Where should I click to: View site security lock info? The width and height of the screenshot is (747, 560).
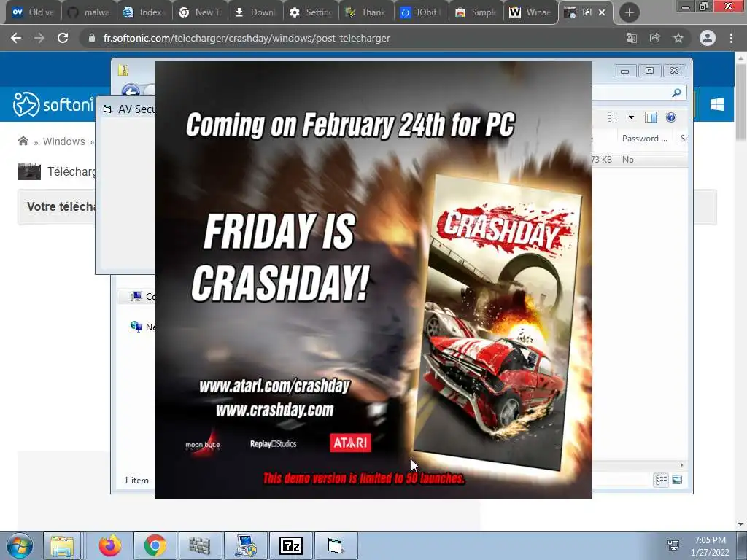pyautogui.click(x=92, y=38)
